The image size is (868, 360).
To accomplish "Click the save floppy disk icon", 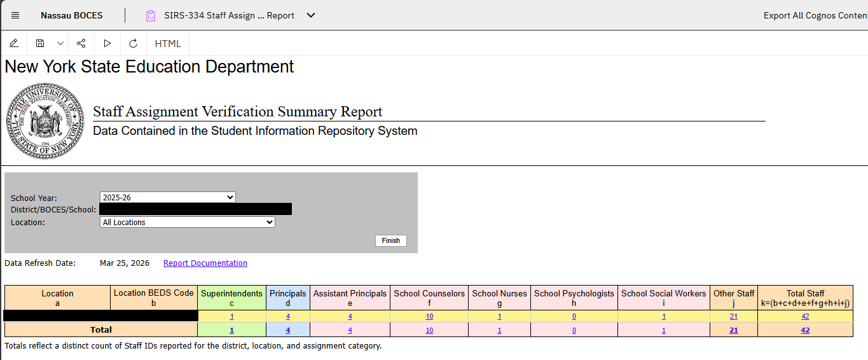I will pos(40,43).
